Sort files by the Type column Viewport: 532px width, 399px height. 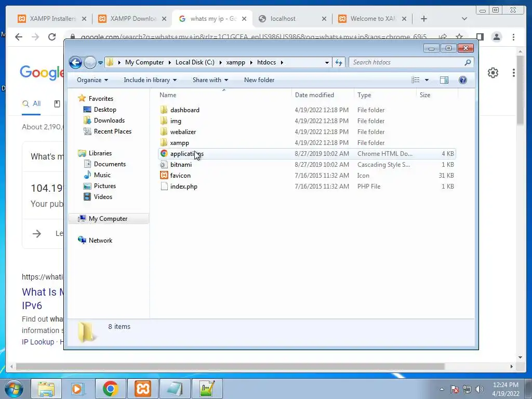[385, 95]
